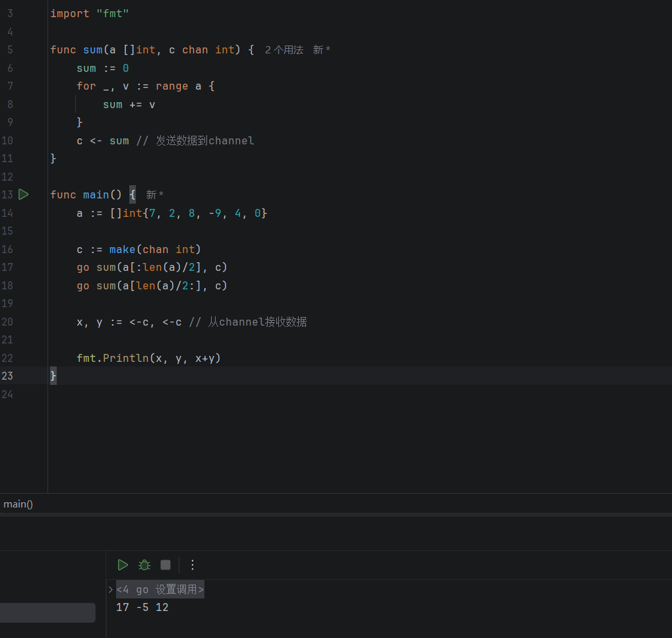Click the opening brace after main()
The image size is (672, 638).
[133, 195]
